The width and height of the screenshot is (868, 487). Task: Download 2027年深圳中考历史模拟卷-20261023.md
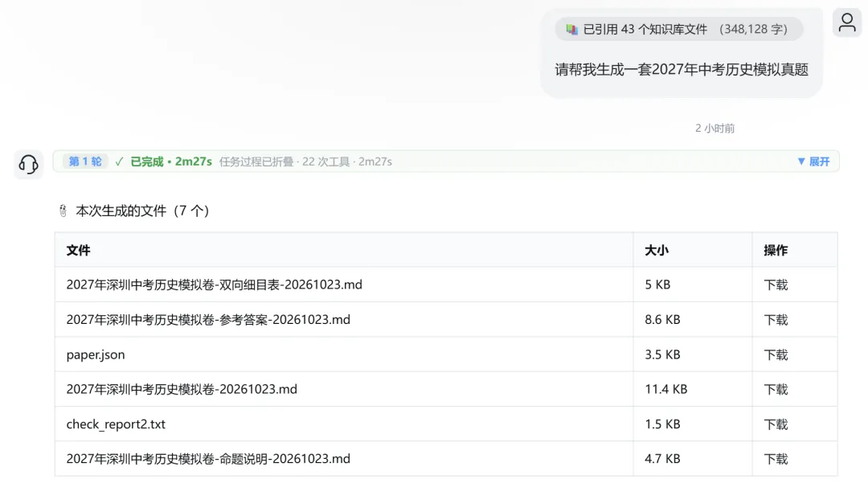pyautogui.click(x=776, y=390)
